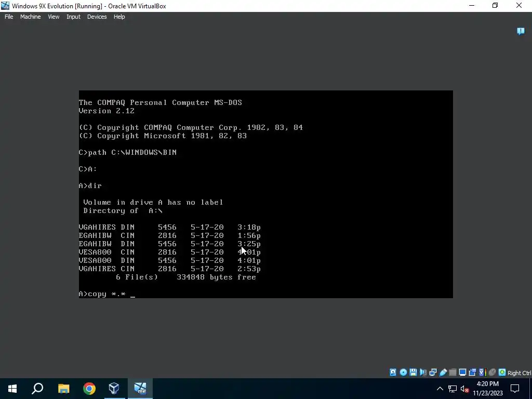Click the shared folders indicator icon

click(x=453, y=372)
